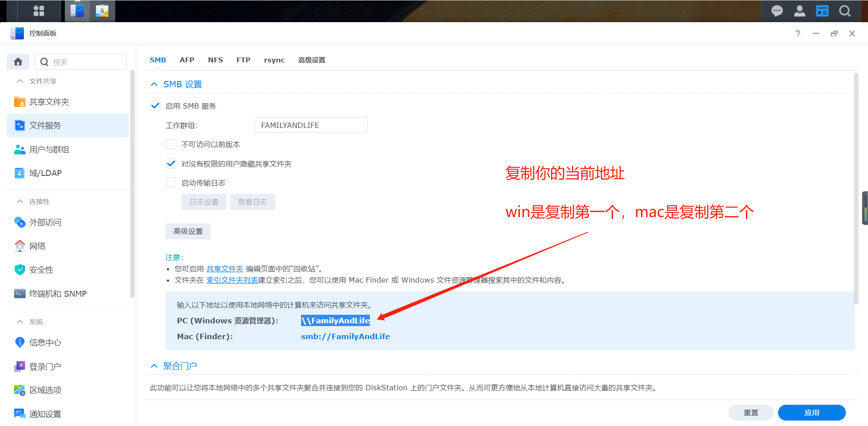Image resolution: width=868 pixels, height=426 pixels.
Task: Open the notifications chat bubble icon
Action: [777, 11]
